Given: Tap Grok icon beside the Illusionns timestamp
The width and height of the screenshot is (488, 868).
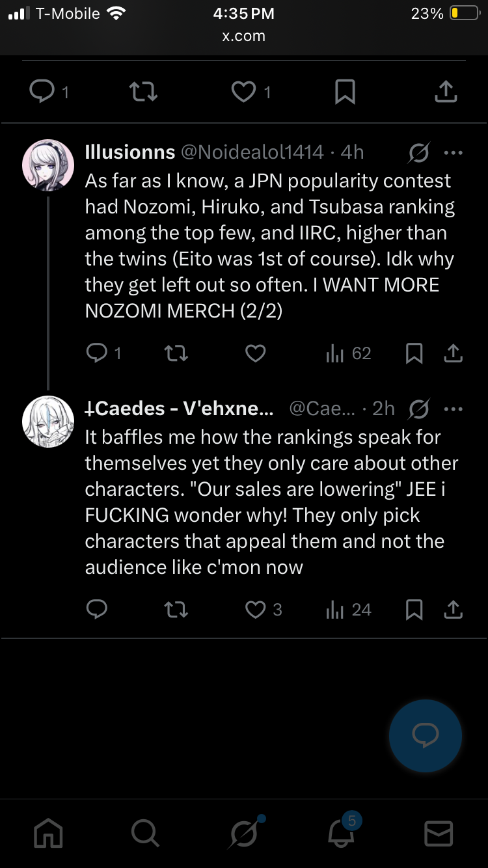Looking at the screenshot, I should [x=419, y=153].
